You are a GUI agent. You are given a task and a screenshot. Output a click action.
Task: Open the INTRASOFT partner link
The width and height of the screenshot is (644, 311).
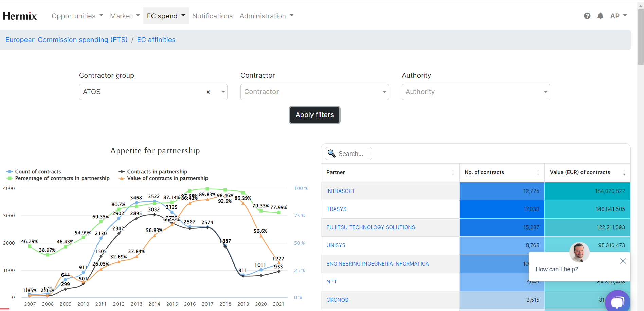coord(341,191)
